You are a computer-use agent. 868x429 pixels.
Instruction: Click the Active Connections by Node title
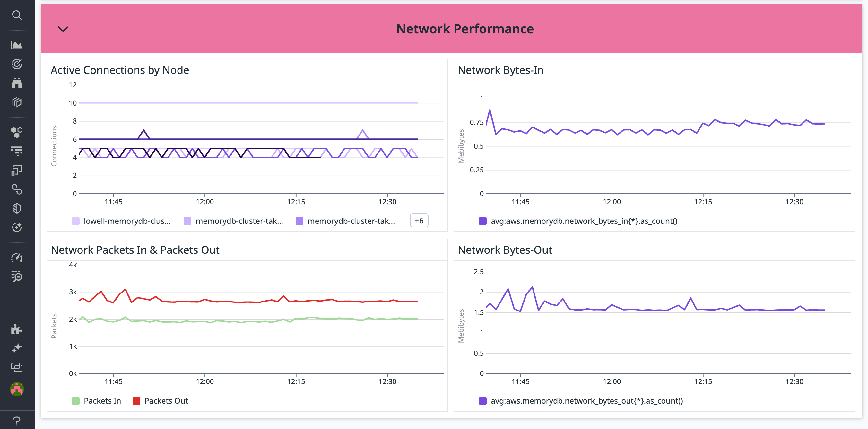pyautogui.click(x=120, y=70)
